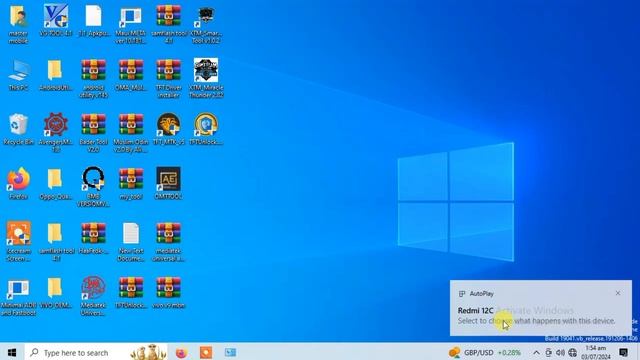Select the Minimal ADB and Fastboot shortcut
The height and width of the screenshot is (360, 640).
click(18, 288)
